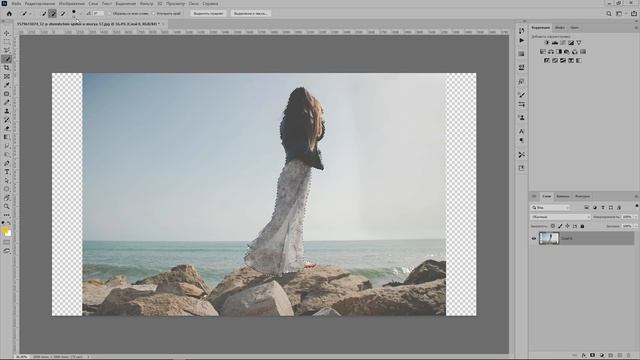Image resolution: width=640 pixels, height=360 pixels.
Task: Select the Hand tool
Action: (7, 198)
